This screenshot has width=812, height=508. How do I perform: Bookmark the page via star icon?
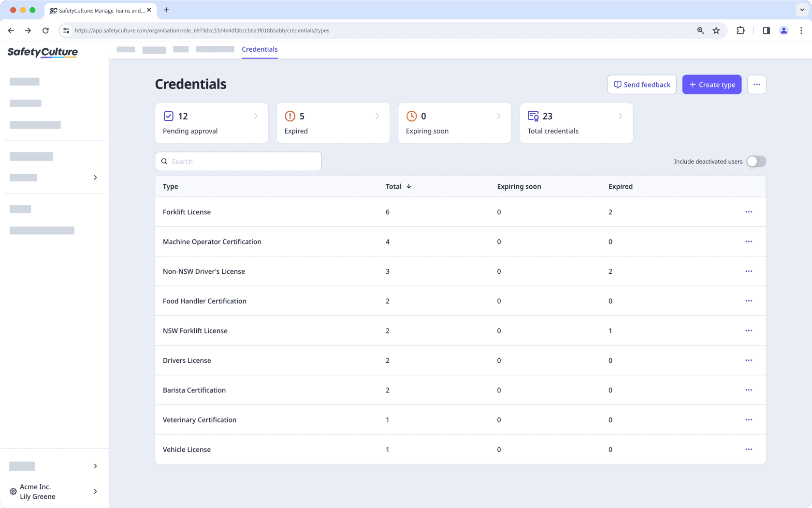pos(716,30)
